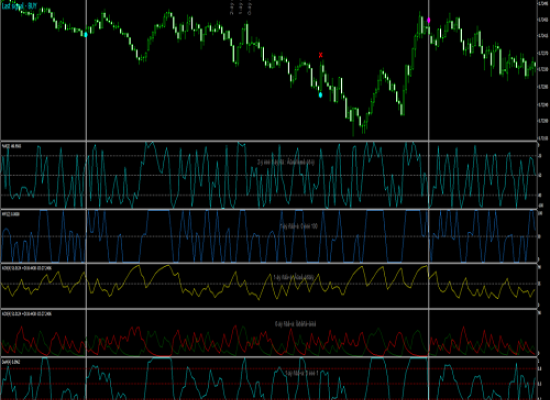Select the vertical line through the magenta marker
The height and width of the screenshot is (400, 550).
point(428,200)
